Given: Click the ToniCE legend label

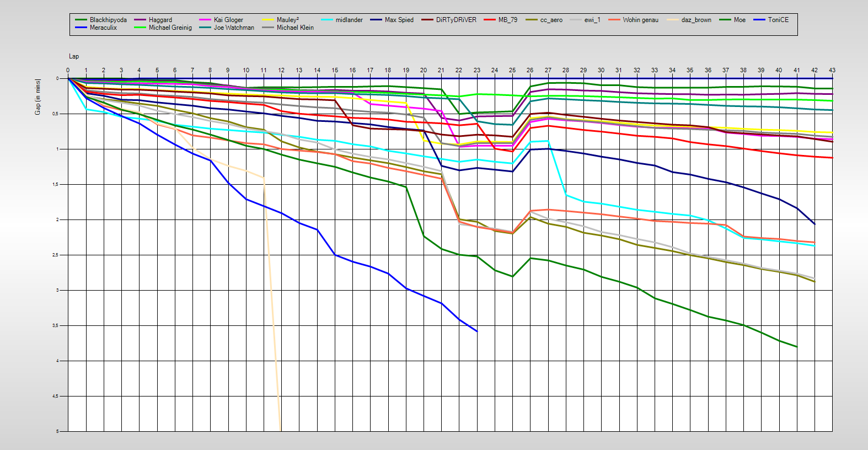Looking at the screenshot, I should point(778,20).
